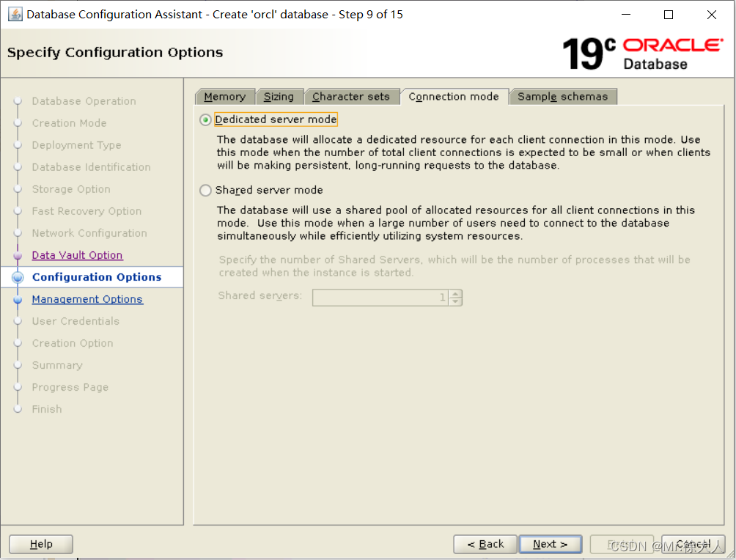This screenshot has width=736, height=560.
Task: Click the Management Options step link
Action: [87, 299]
